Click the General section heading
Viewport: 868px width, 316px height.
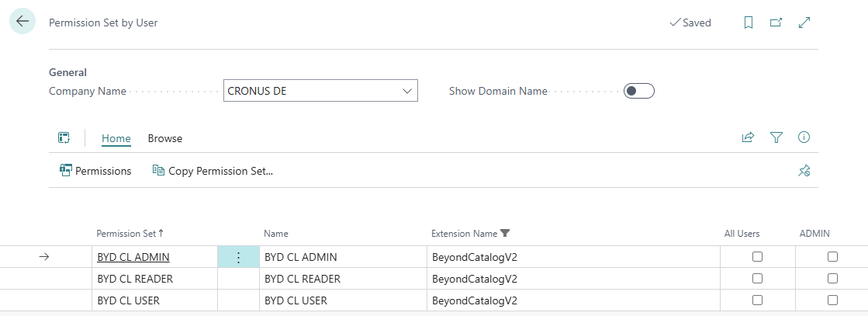coord(67,72)
